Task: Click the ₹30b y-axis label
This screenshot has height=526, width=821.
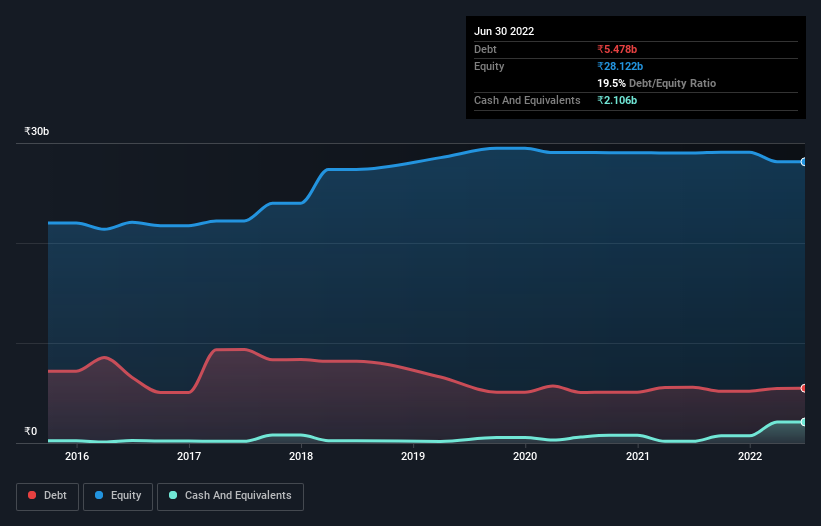Action: [x=37, y=131]
